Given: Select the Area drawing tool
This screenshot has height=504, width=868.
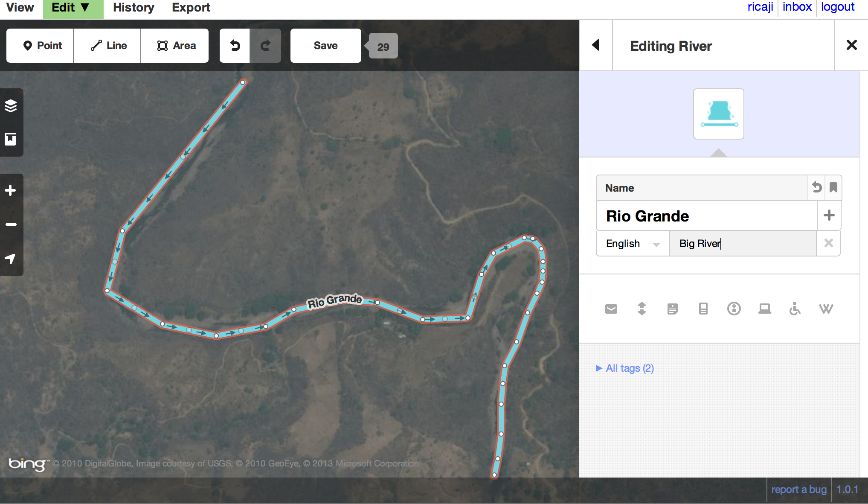Looking at the screenshot, I should [x=175, y=45].
